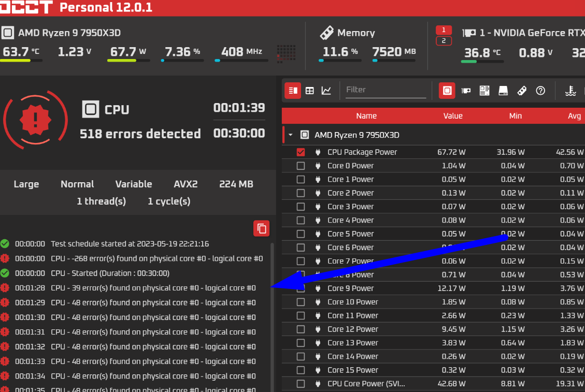The width and height of the screenshot is (585, 392).
Task: Click the error log vertical scrollbar
Action: (273, 317)
